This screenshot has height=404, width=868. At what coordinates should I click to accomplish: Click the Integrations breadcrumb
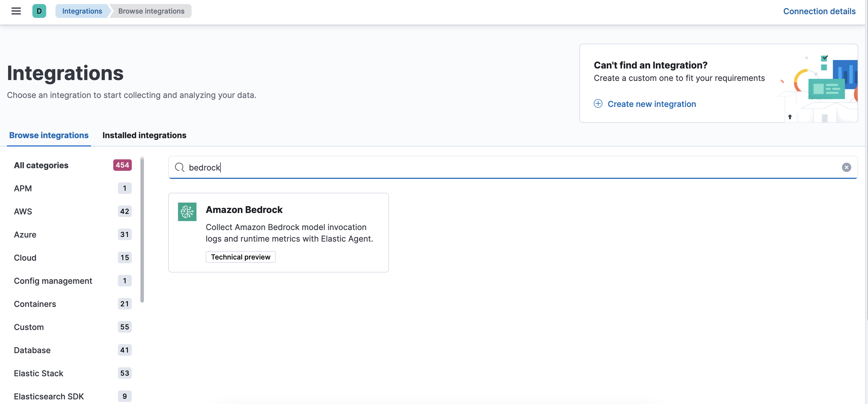[x=82, y=11]
